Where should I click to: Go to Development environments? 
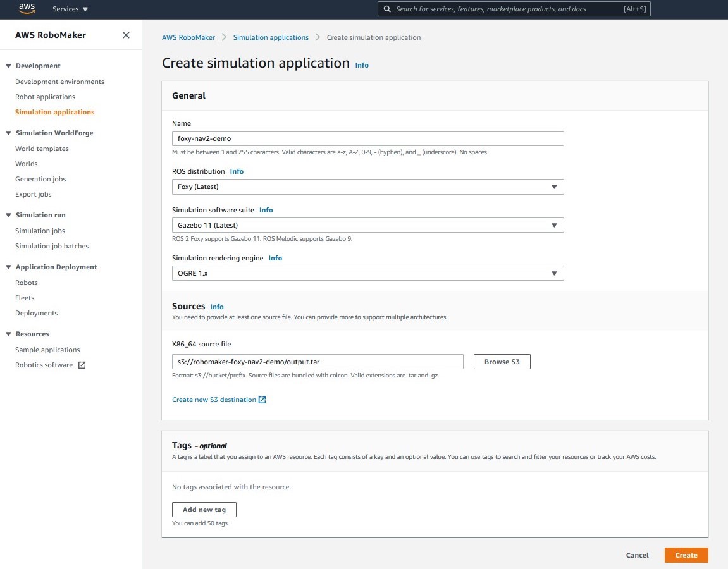coord(59,82)
